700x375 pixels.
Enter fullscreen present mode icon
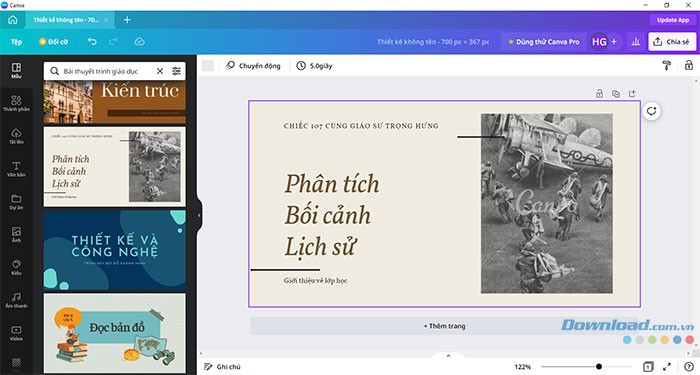667,367
